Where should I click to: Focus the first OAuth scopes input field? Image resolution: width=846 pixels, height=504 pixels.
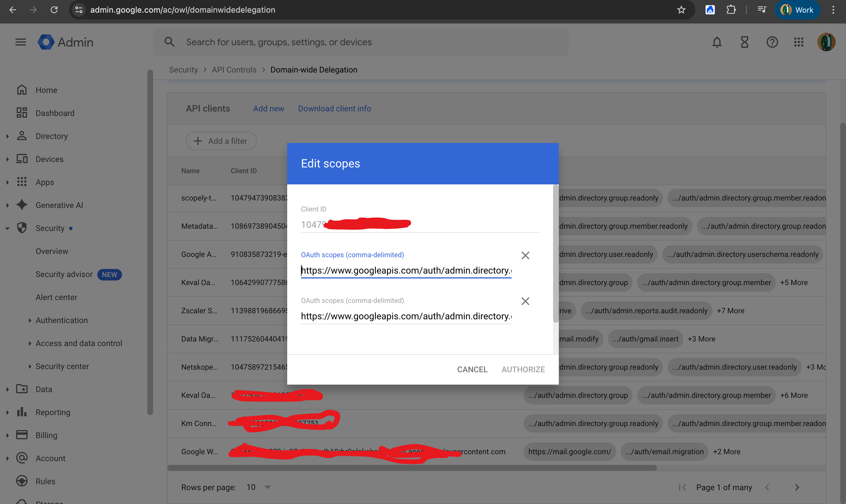406,271
